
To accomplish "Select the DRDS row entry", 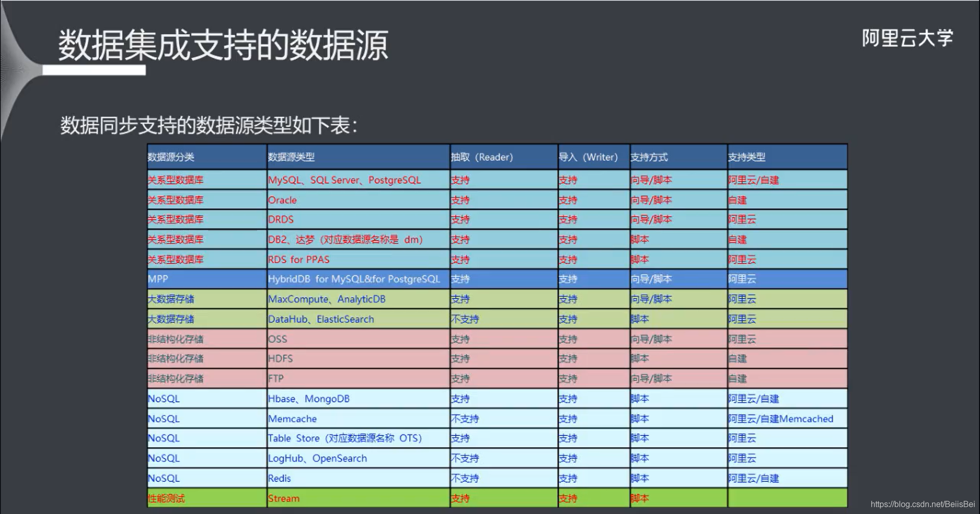I will [x=281, y=219].
